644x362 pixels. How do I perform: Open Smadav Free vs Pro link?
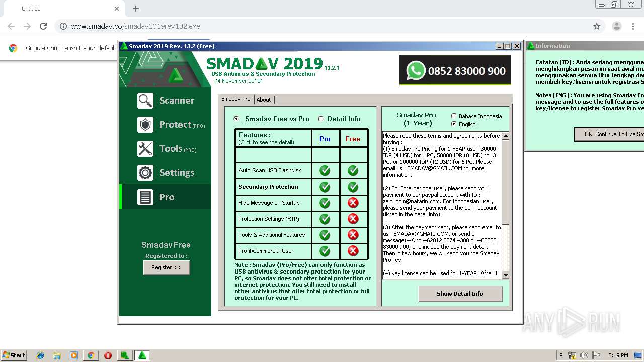tap(277, 119)
